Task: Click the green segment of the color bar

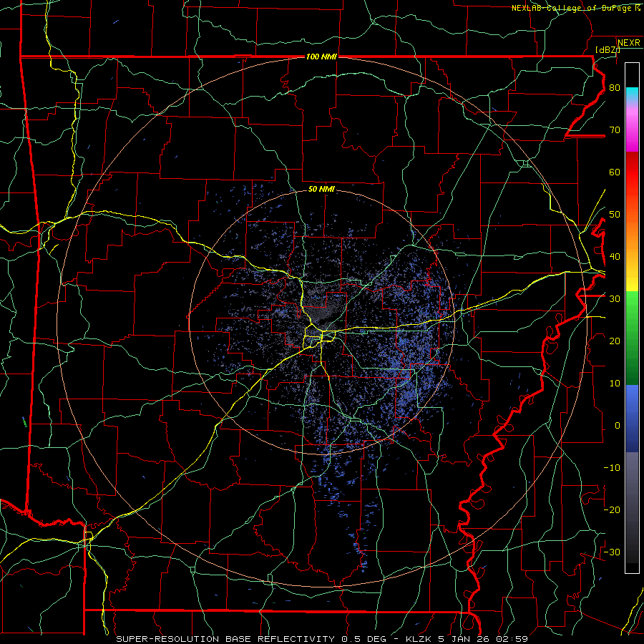Action: 632,338
